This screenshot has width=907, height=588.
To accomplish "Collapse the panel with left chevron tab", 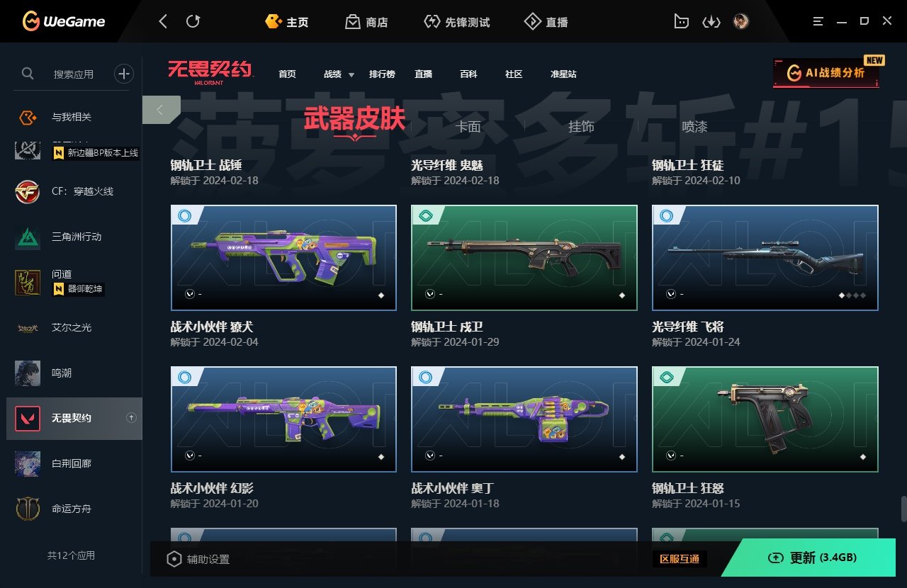I will (x=161, y=110).
